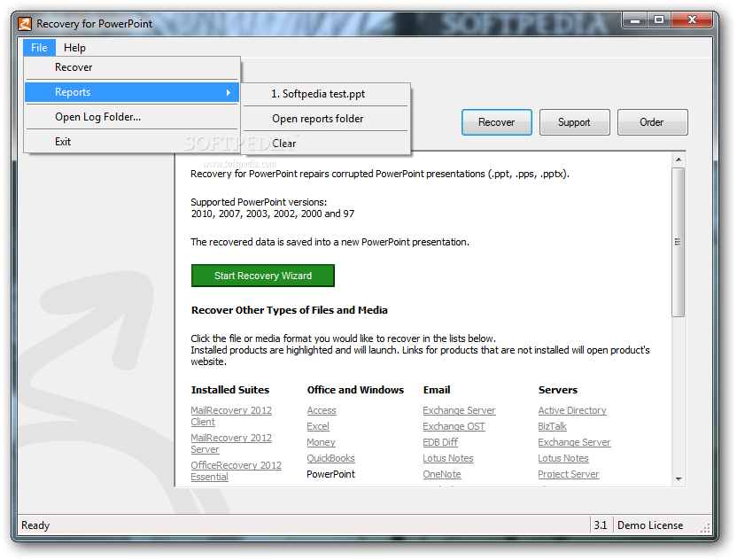737x560 pixels.
Task: Open the OneNote link
Action: coord(442,474)
